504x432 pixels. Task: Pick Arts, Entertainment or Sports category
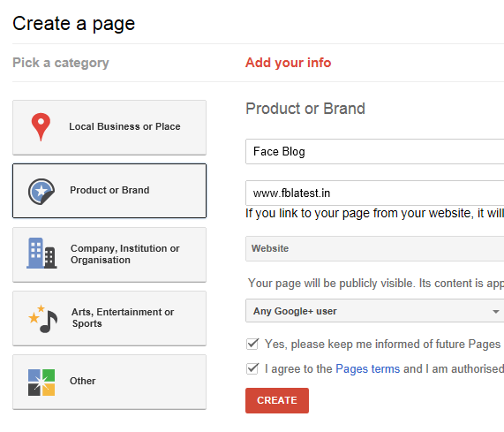click(x=109, y=318)
